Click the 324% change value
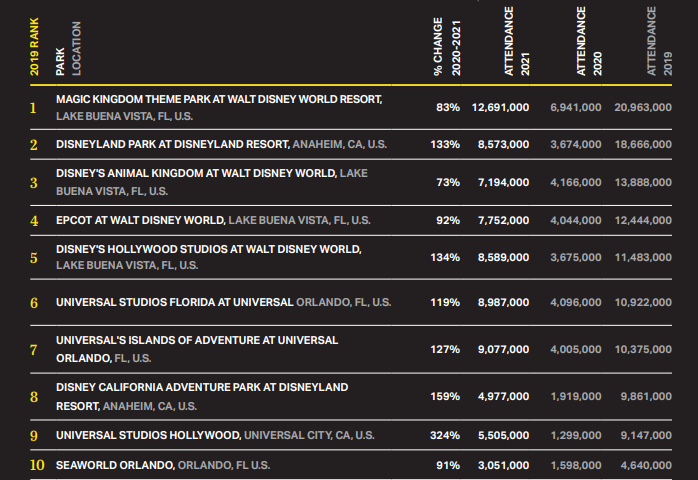Image resolution: width=698 pixels, height=480 pixels. (445, 436)
